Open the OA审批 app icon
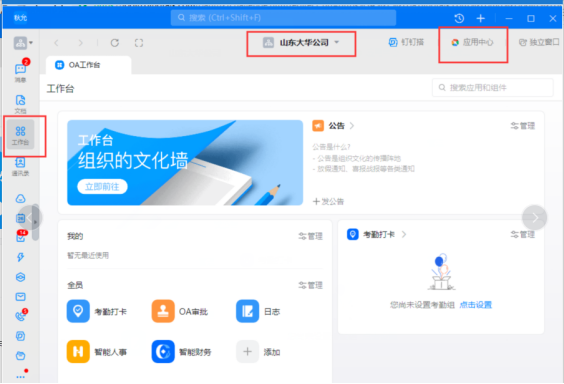 (163, 311)
